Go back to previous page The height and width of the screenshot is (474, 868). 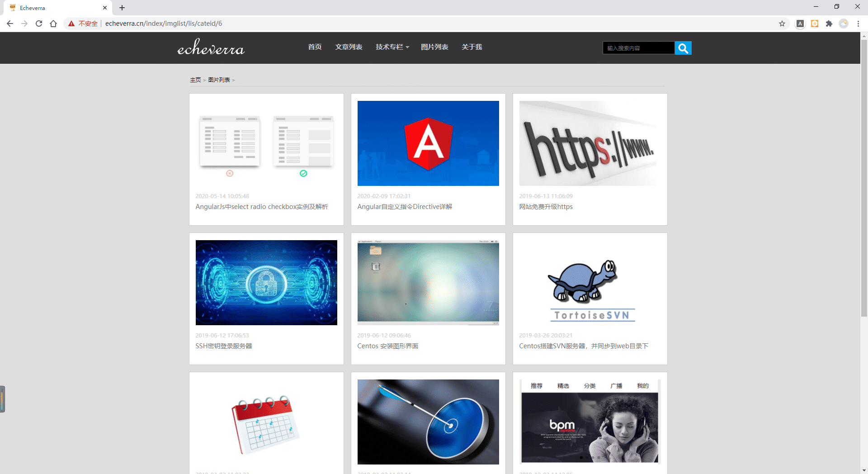tap(10, 24)
